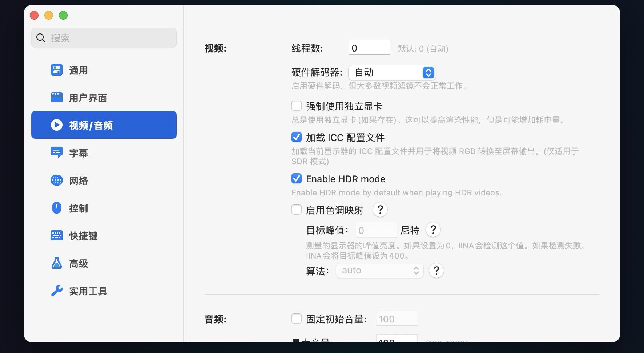This screenshot has width=644, height=353.
Task: Open the 网络 globe icon
Action: [57, 180]
